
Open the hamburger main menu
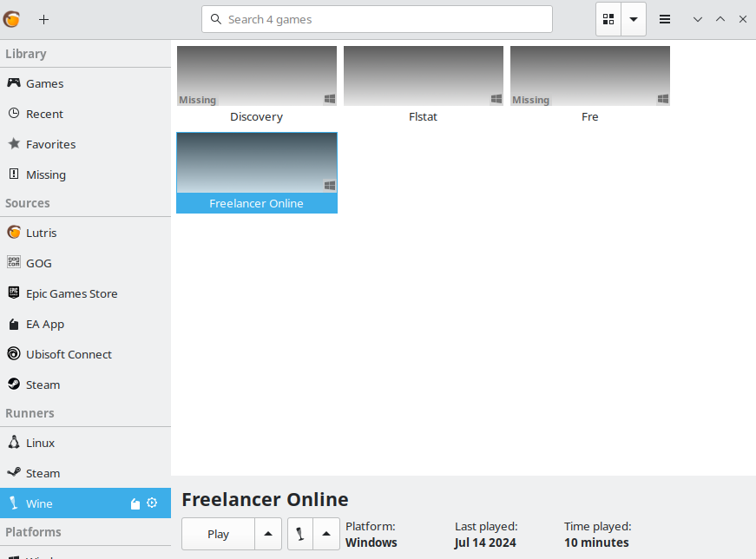point(665,19)
